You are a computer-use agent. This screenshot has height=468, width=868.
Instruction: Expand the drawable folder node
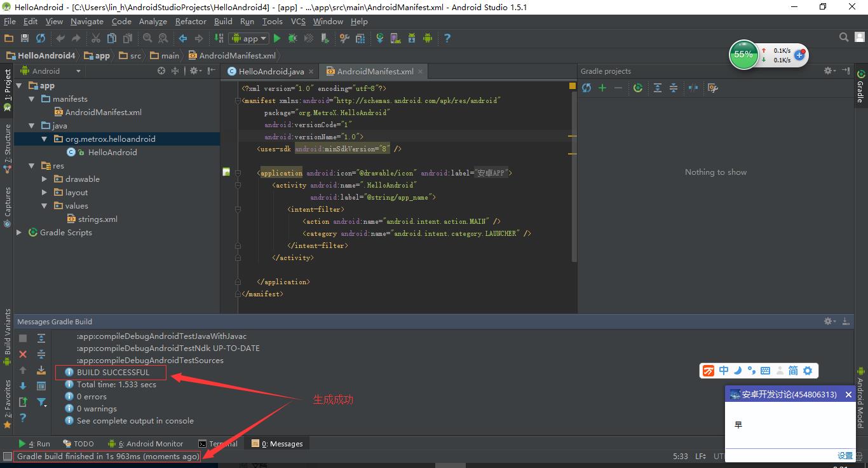click(44, 179)
